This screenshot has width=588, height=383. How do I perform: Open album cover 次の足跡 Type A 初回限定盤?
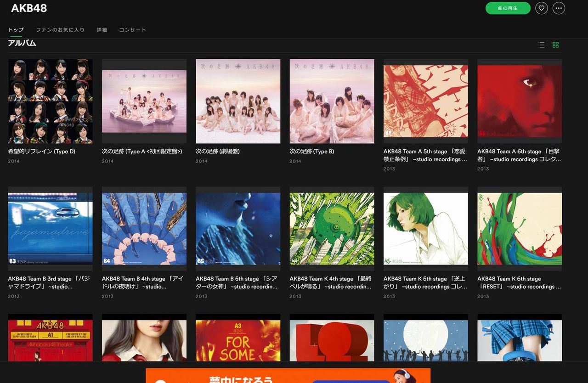[x=144, y=101]
